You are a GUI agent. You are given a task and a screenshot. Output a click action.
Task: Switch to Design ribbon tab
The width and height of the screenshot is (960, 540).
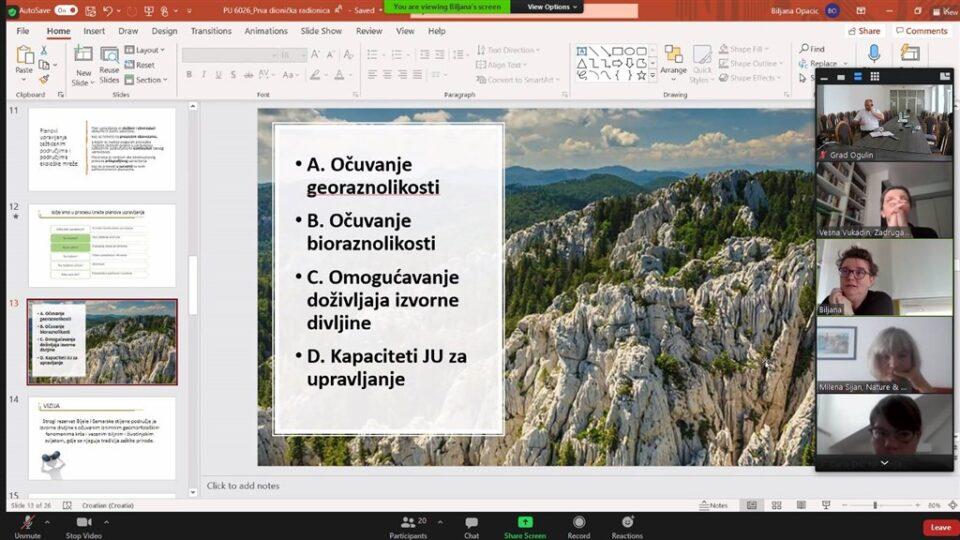pyautogui.click(x=164, y=31)
